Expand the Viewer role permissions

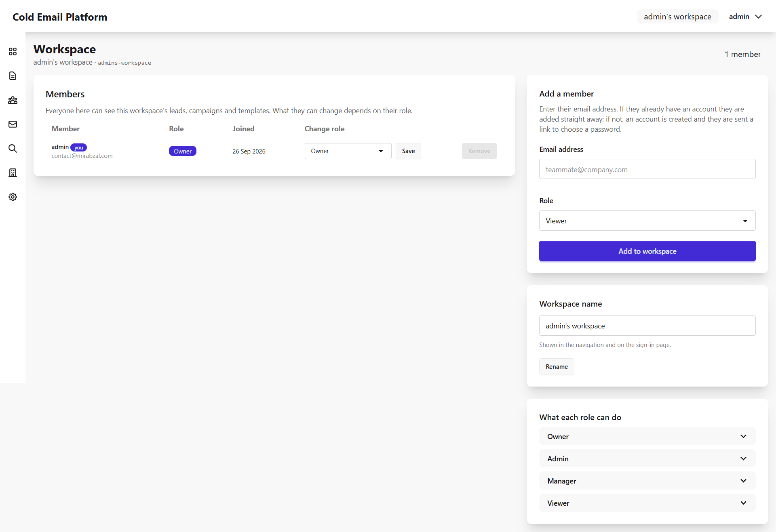pyautogui.click(x=647, y=503)
